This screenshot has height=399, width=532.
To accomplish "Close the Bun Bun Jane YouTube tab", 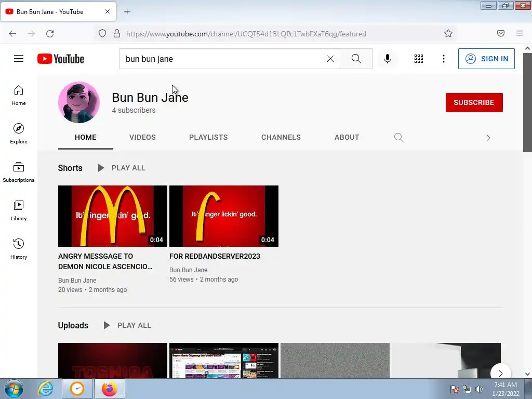I will (108, 11).
